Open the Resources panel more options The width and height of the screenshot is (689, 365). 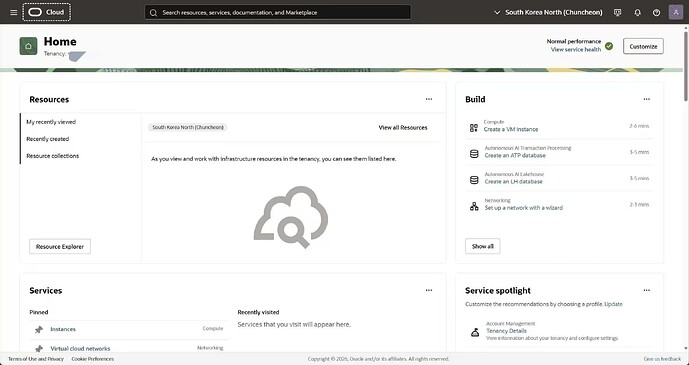[x=429, y=99]
